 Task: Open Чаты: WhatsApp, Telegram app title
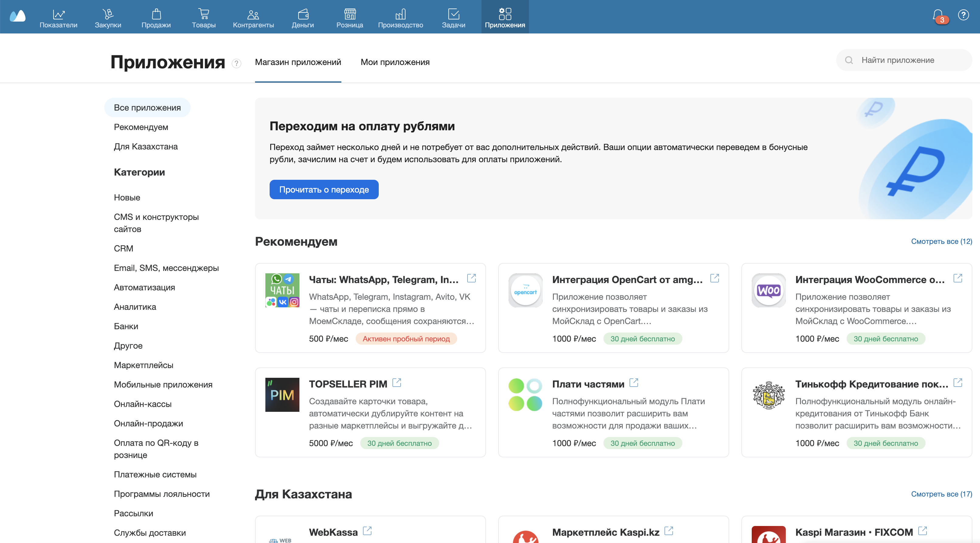384,280
